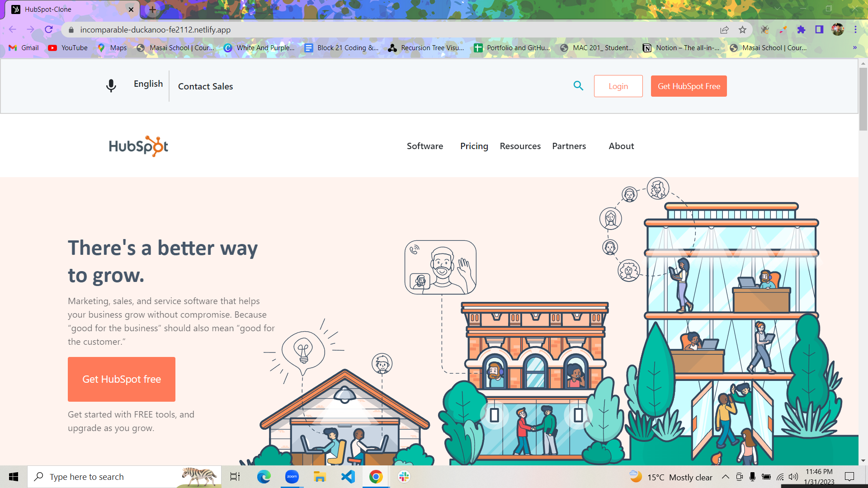
Task: Click the weather 15°C Mostly clear widget
Action: [670, 477]
